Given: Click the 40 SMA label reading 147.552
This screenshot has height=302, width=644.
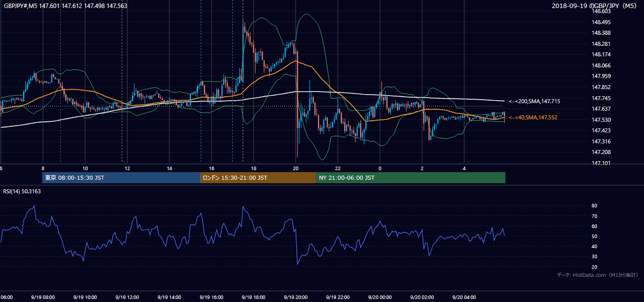Looking at the screenshot, I should pyautogui.click(x=533, y=117).
